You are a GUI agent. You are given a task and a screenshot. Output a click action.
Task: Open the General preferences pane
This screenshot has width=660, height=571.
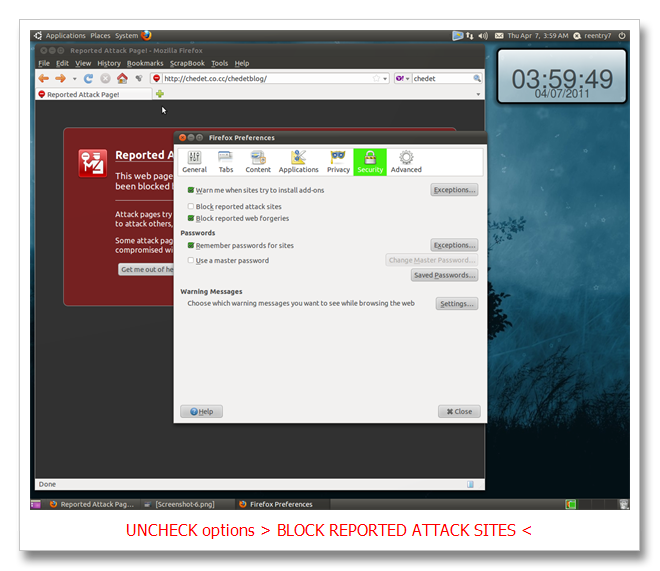(x=194, y=162)
